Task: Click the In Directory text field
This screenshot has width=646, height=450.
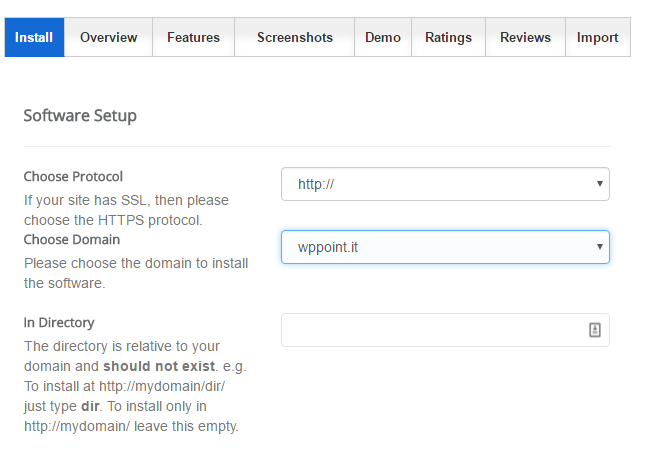Action: click(445, 330)
